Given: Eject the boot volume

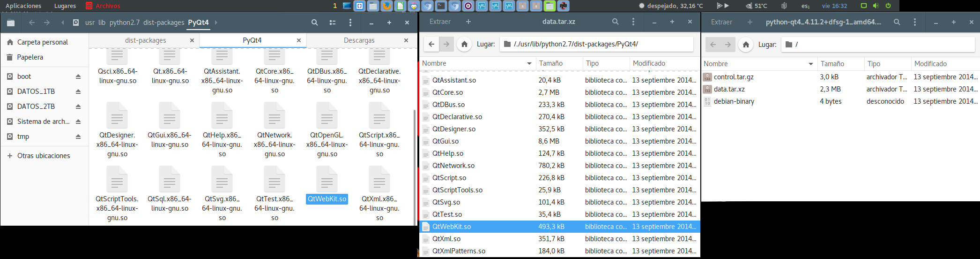Looking at the screenshot, I should (78, 76).
